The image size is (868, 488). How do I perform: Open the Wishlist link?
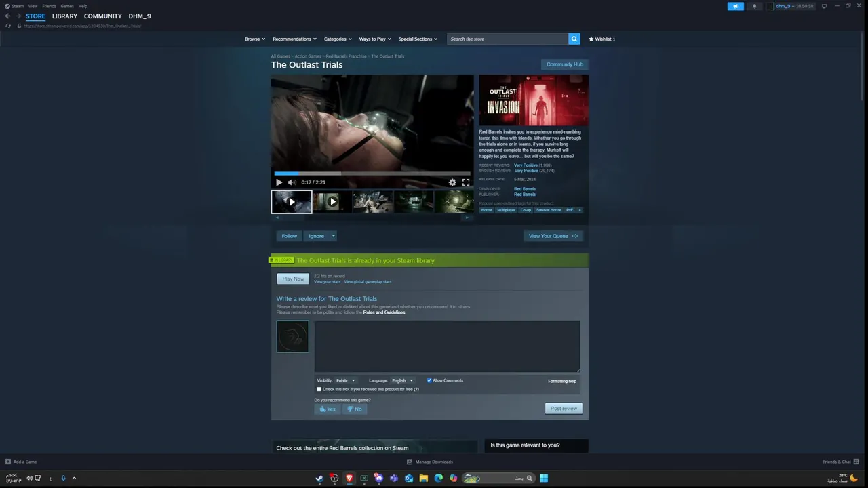pyautogui.click(x=602, y=39)
